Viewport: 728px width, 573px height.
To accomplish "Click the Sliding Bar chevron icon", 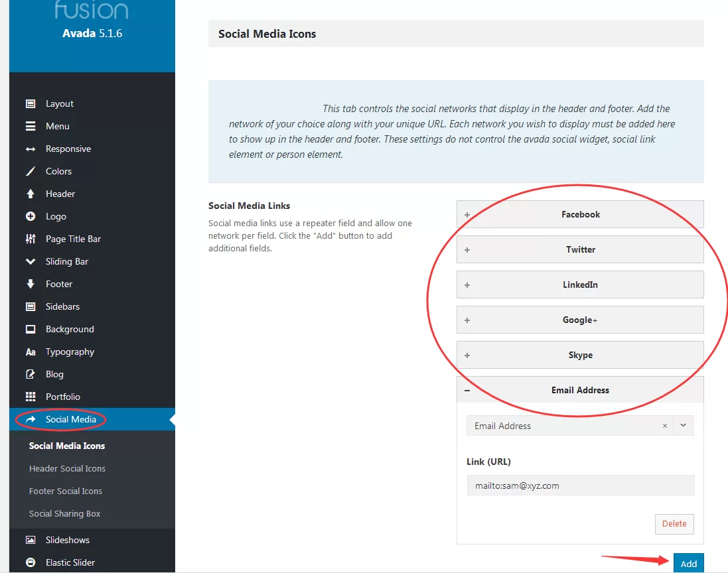I will click(31, 262).
